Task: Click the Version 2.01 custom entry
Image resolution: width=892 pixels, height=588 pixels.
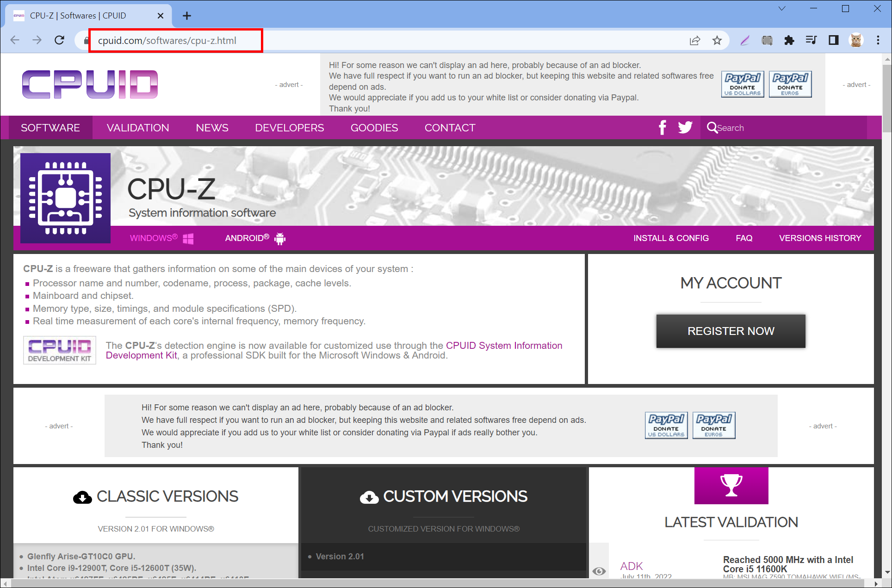Action: (x=340, y=557)
